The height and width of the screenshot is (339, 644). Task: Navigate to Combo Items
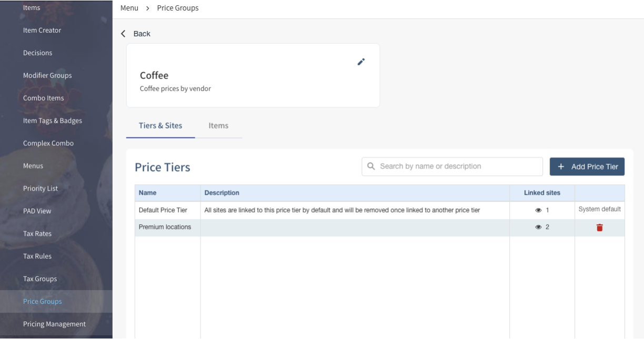point(44,98)
